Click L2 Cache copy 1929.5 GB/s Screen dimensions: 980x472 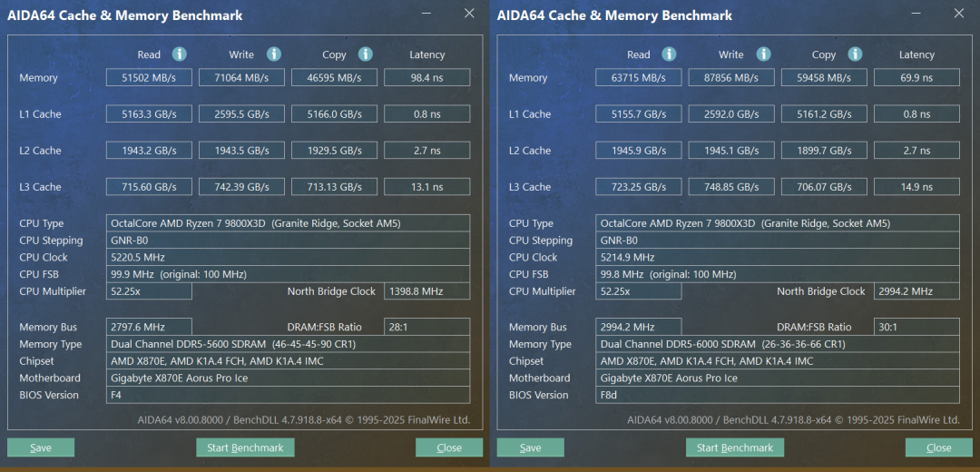[x=334, y=150]
